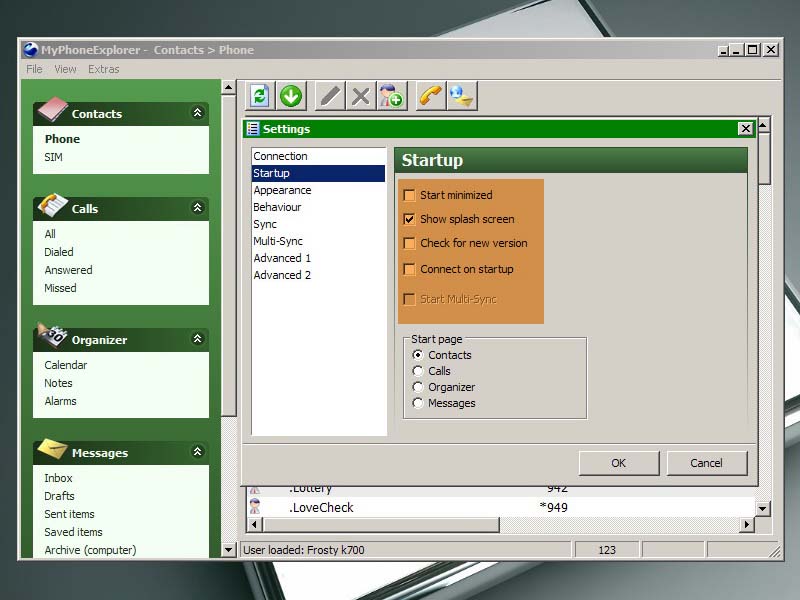The image size is (800, 600).
Task: Click the MyPhoneExplorer title bar app icon
Action: point(31,49)
